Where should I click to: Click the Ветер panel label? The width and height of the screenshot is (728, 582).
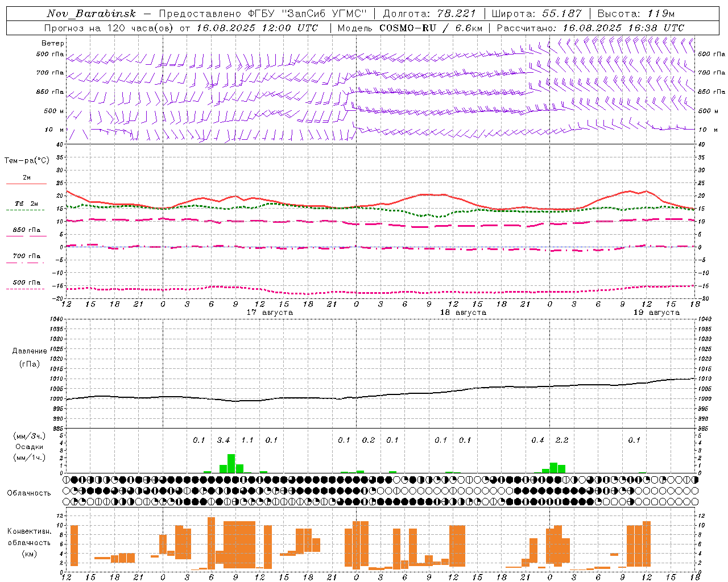[x=53, y=43]
